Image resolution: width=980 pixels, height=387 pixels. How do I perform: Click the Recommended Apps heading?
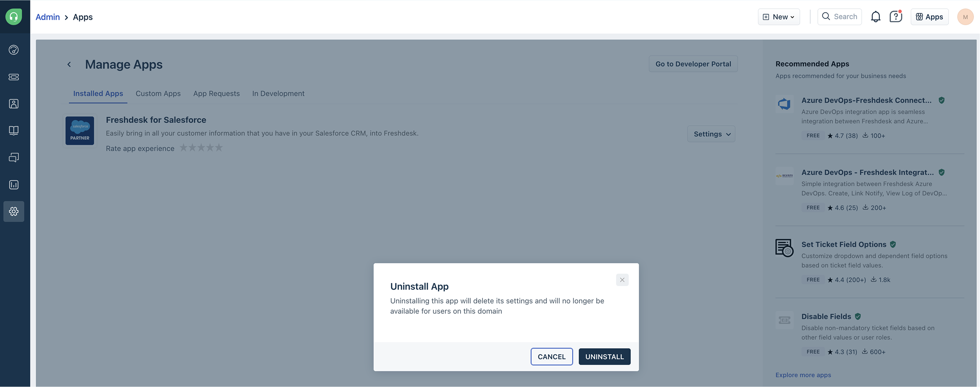tap(812, 64)
